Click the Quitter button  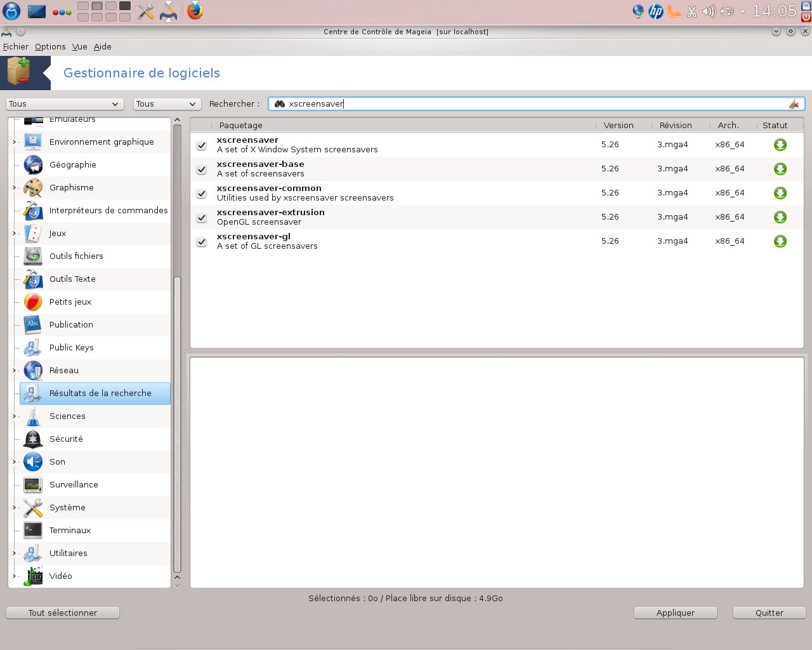[x=769, y=613]
